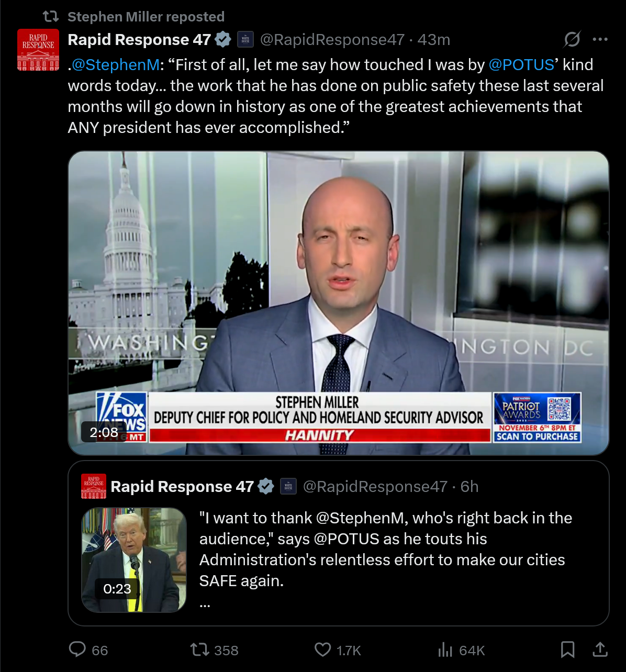The image size is (626, 672).
Task: Open the @StephenM mention link
Action: coord(115,64)
